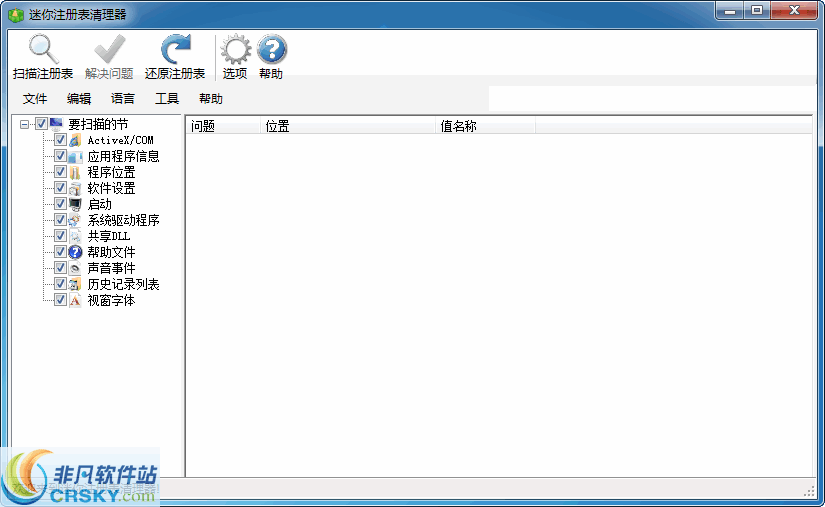Select the 软件设置 tree label

(111, 188)
